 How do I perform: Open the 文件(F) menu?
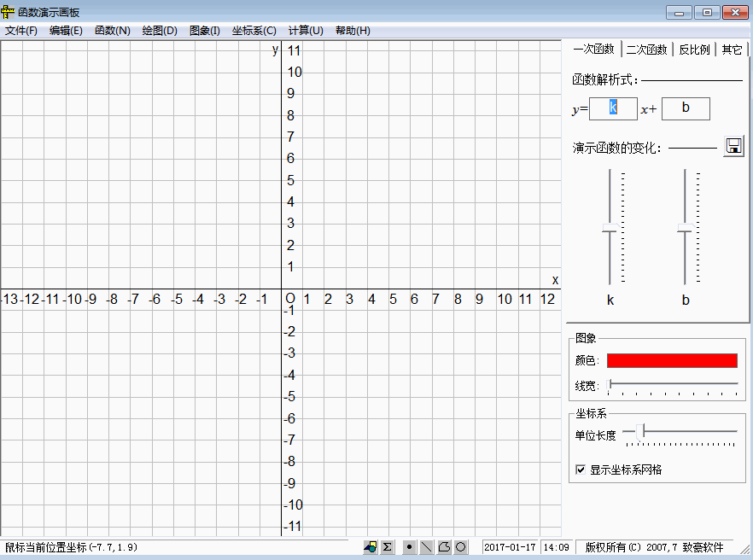(x=21, y=31)
